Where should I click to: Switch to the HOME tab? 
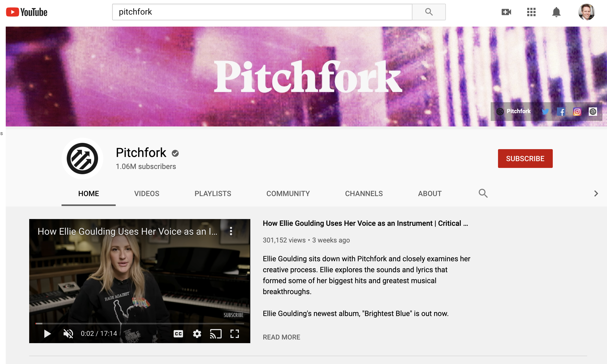tap(89, 193)
